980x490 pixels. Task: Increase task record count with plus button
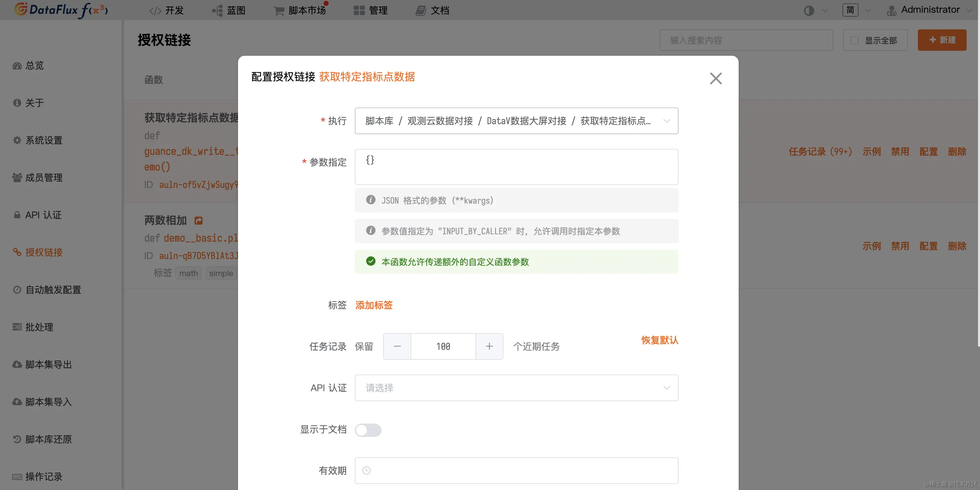pyautogui.click(x=489, y=346)
